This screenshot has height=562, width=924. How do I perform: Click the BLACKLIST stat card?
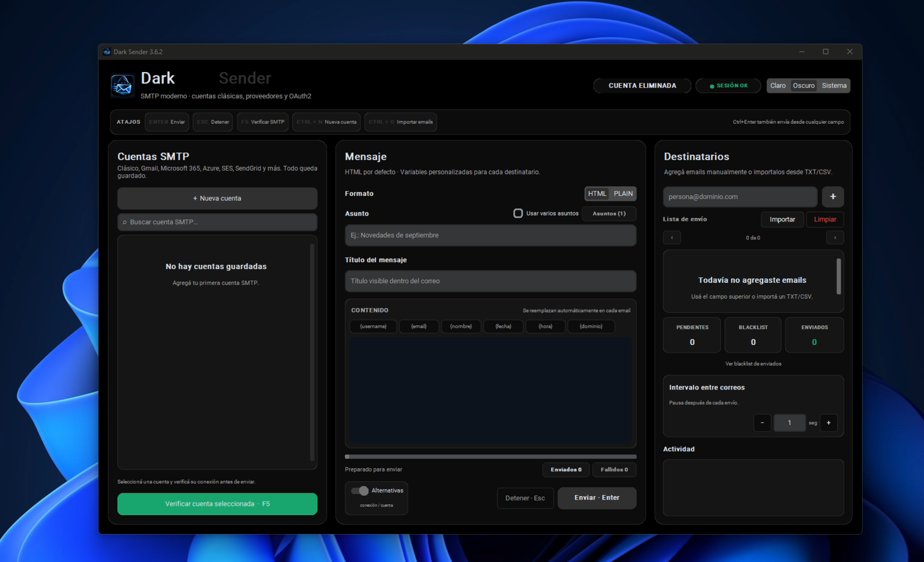point(753,335)
